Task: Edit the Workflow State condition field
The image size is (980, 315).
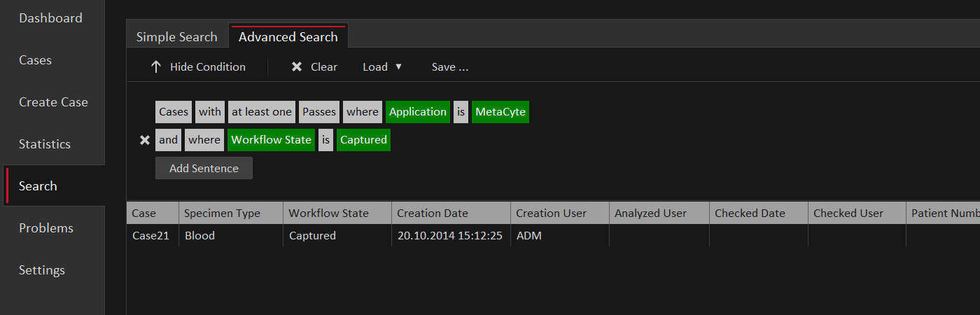Action: (271, 140)
